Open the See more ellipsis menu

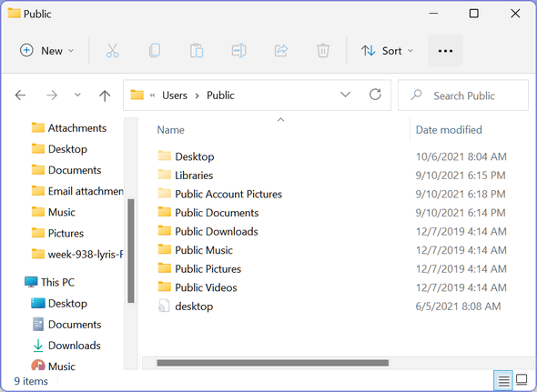pyautogui.click(x=445, y=51)
